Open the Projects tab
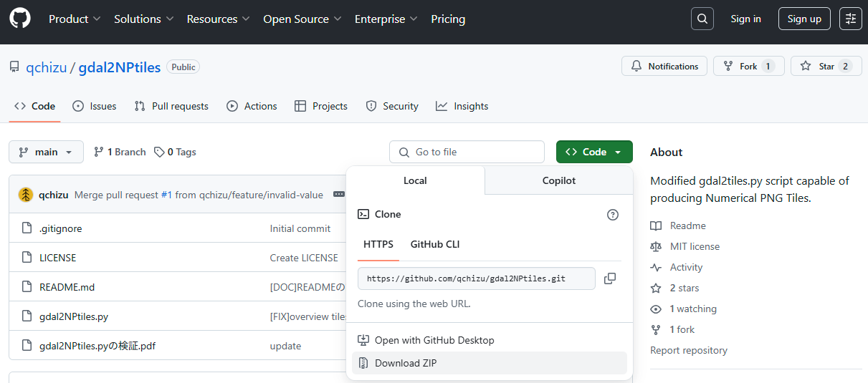Image resolution: width=868 pixels, height=383 pixels. (321, 106)
